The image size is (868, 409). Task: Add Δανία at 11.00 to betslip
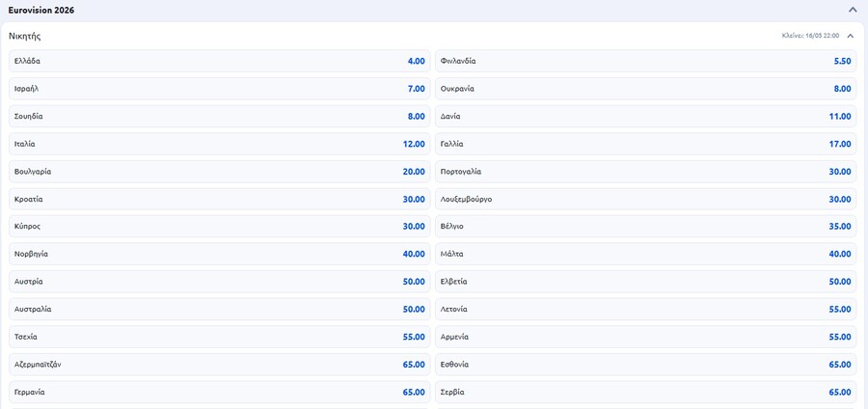tap(645, 116)
